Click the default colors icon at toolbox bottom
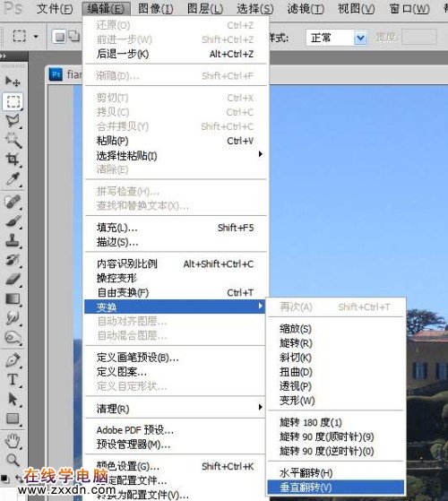The image size is (448, 501). 4,479
